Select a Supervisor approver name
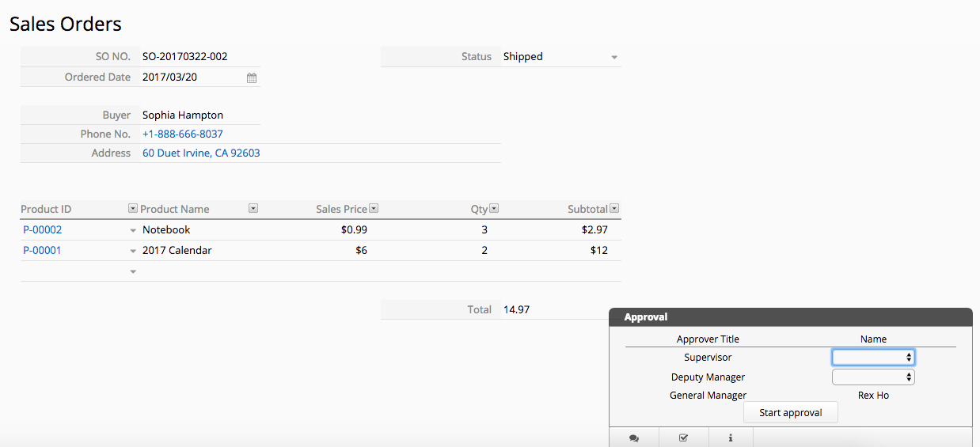 pos(873,358)
